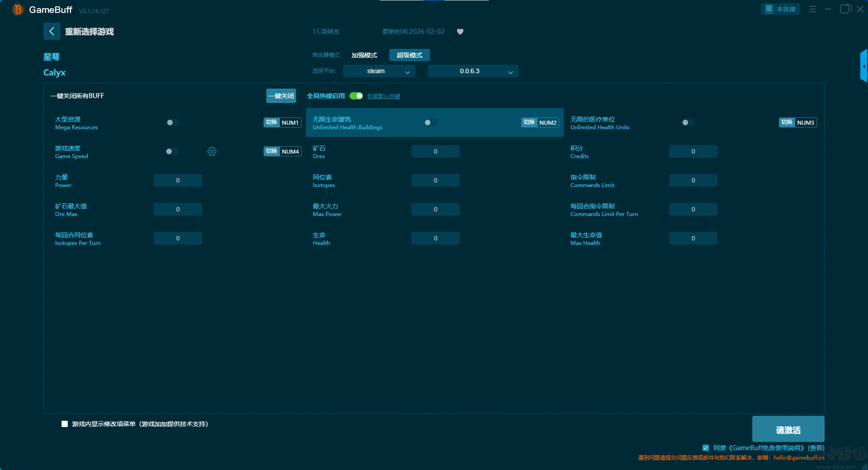Screen dimensions: 868x470
Task: Click the NUM1 hotkey badge for Mega Resources
Action: pyautogui.click(x=290, y=122)
